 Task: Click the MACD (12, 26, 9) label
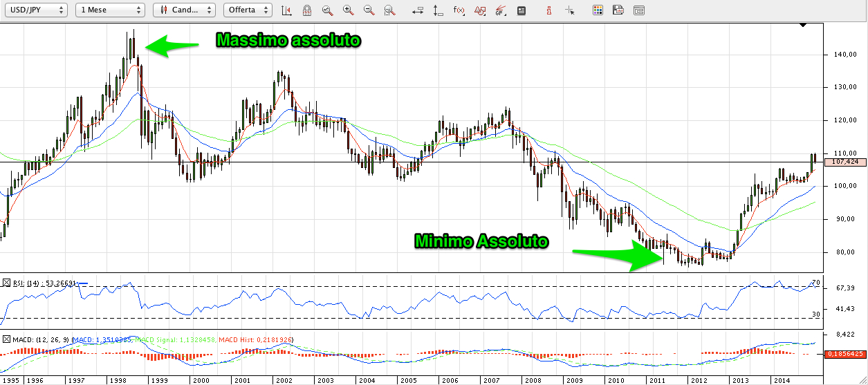click(x=40, y=339)
